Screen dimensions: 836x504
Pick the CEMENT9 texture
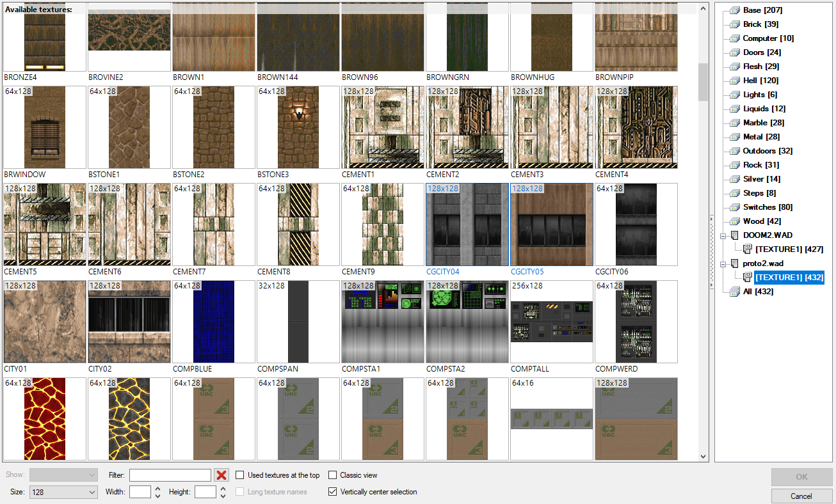[x=382, y=224]
